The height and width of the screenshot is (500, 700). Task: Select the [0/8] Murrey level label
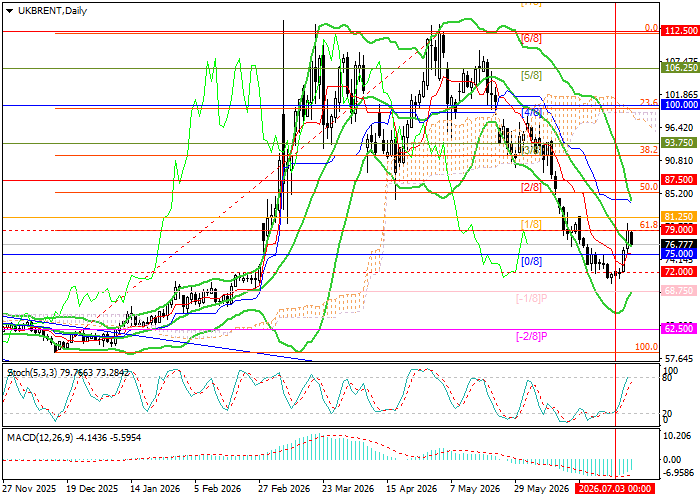[x=531, y=261]
